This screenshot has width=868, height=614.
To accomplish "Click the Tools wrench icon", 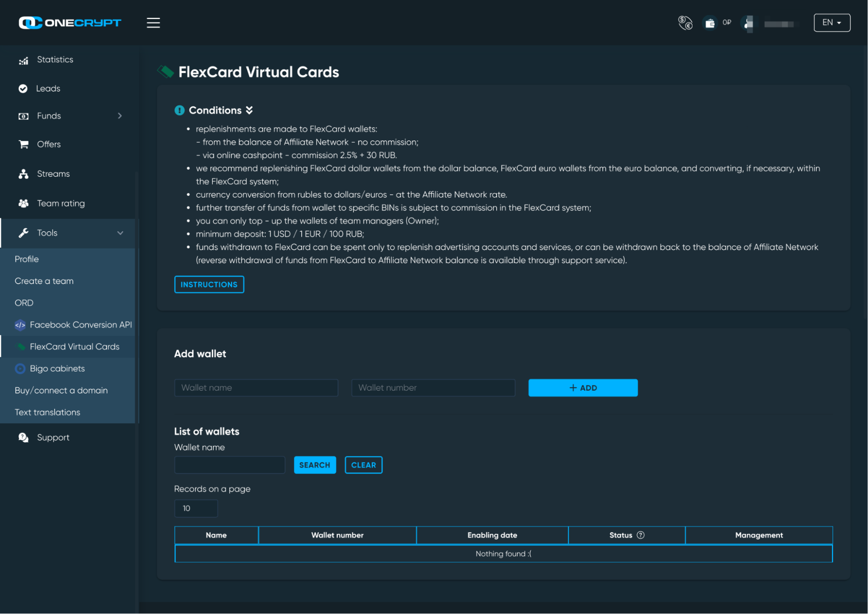I will click(23, 233).
